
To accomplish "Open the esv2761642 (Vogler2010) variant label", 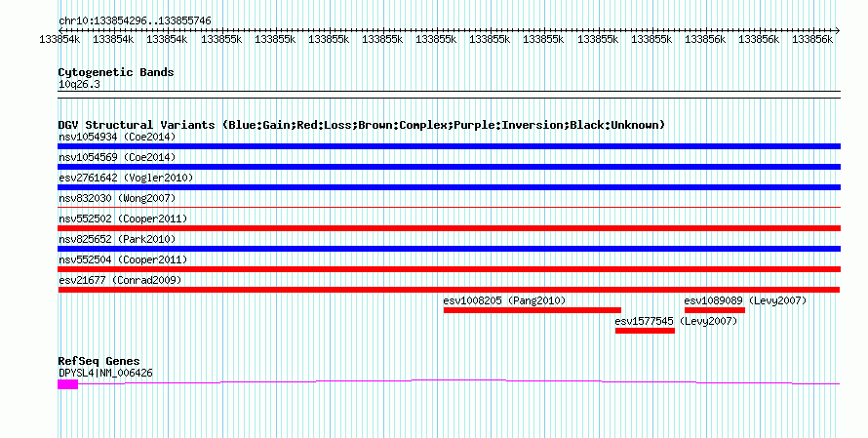I will (126, 178).
